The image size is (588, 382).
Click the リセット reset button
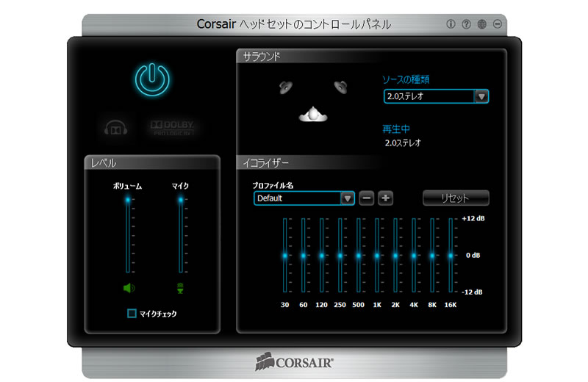456,198
